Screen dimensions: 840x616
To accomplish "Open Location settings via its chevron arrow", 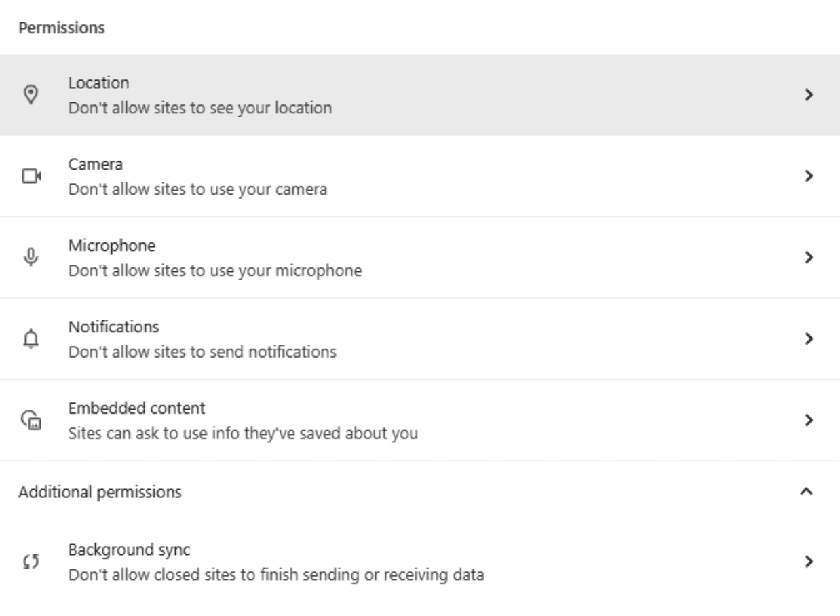I will (x=808, y=95).
